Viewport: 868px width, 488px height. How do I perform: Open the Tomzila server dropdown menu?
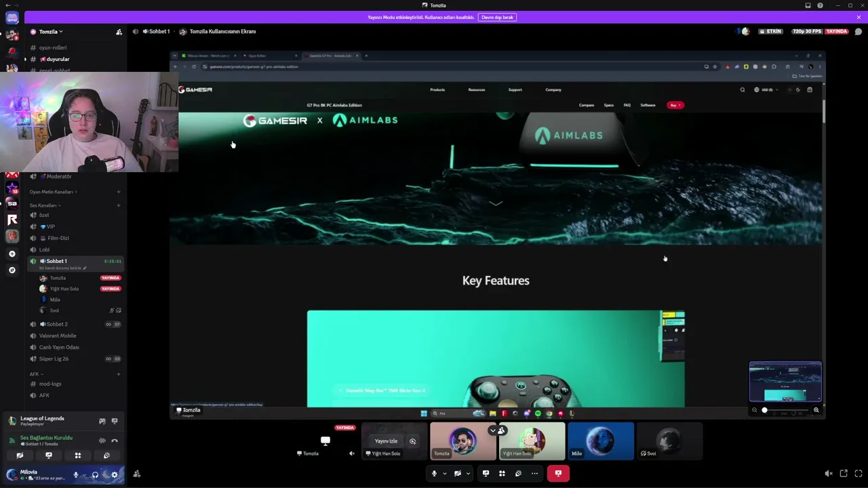pos(51,32)
